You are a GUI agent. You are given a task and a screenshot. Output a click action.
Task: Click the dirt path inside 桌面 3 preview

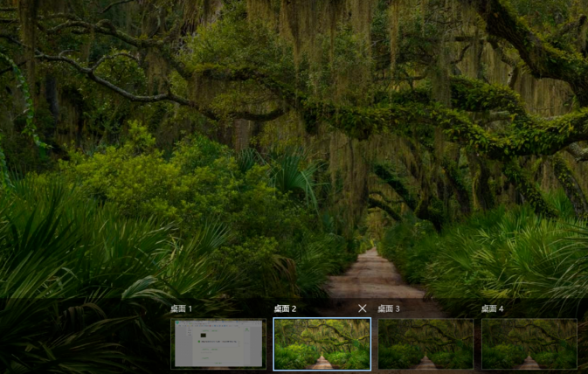click(425, 362)
